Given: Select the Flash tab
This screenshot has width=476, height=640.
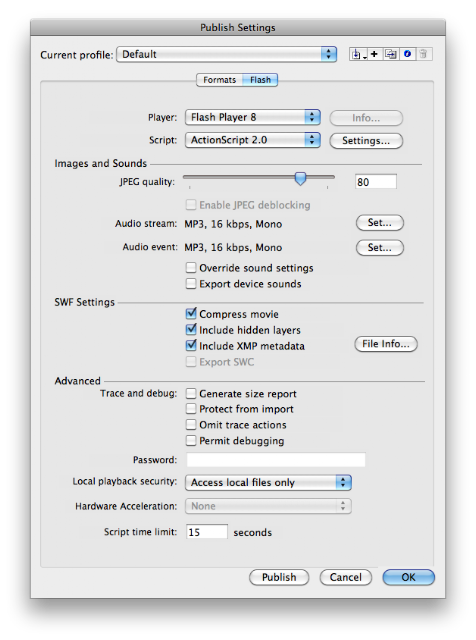Looking at the screenshot, I should 260,80.
